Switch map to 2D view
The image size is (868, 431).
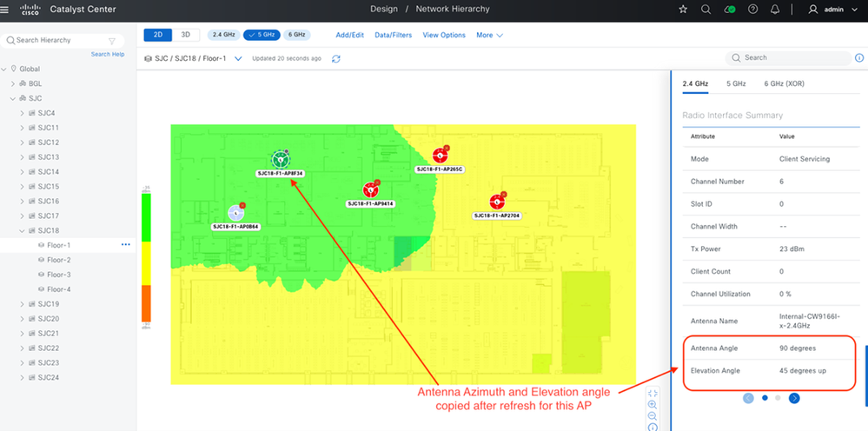tap(158, 35)
